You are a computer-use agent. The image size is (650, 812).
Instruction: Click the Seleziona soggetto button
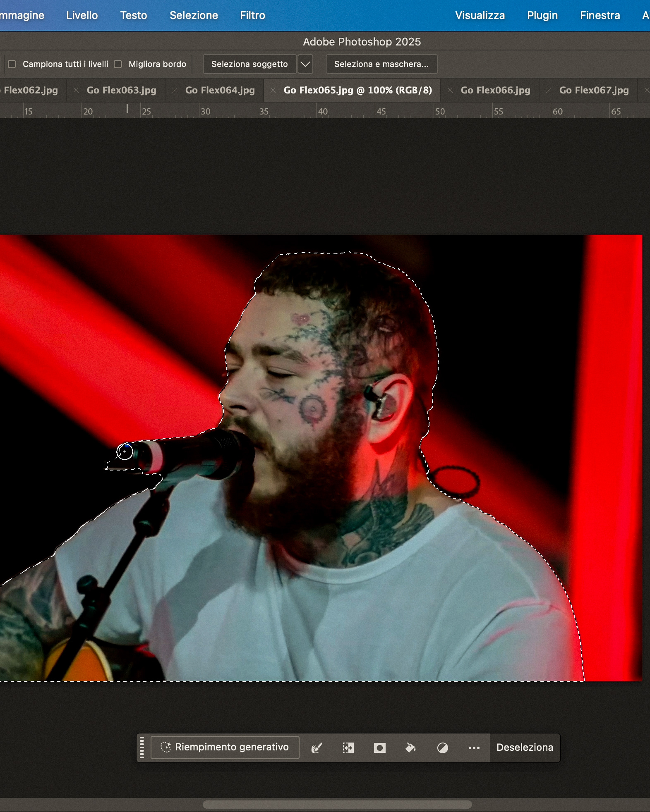pos(249,64)
